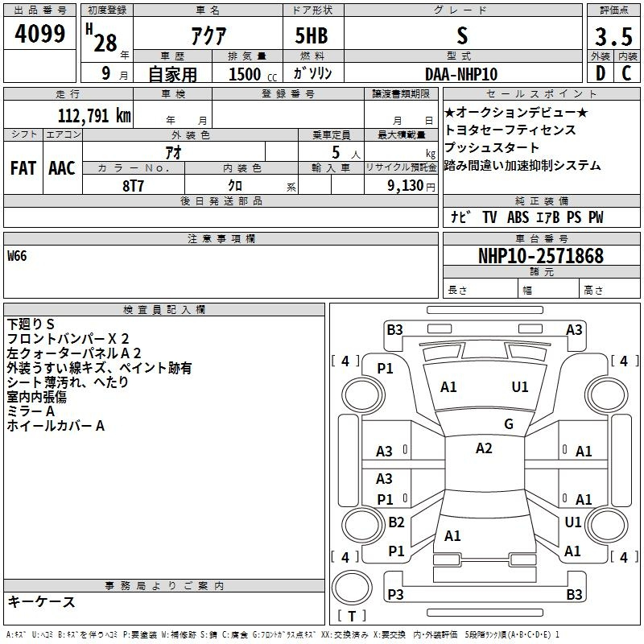
Task: Select the W66 note in remarks
Action: pyautogui.click(x=17, y=257)
